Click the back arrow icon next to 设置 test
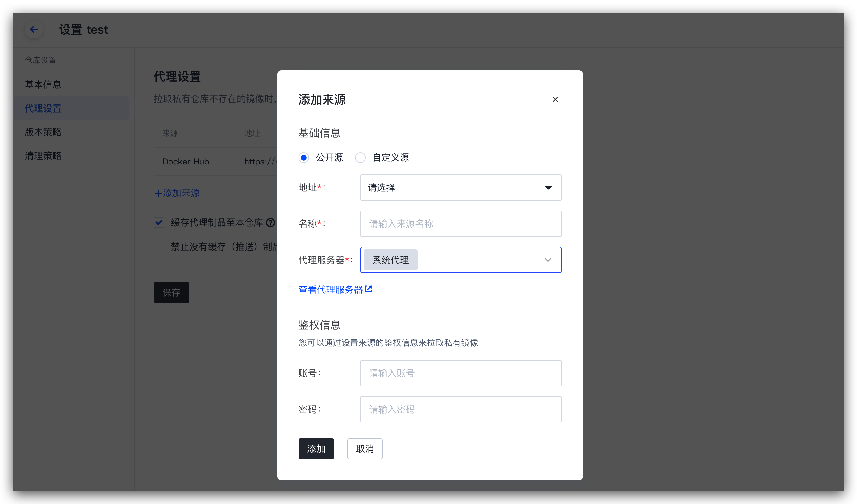The width and height of the screenshot is (857, 504). [x=34, y=30]
